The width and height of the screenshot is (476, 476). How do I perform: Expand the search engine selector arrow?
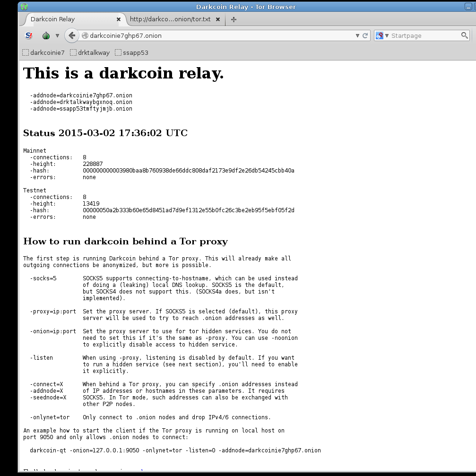387,35
